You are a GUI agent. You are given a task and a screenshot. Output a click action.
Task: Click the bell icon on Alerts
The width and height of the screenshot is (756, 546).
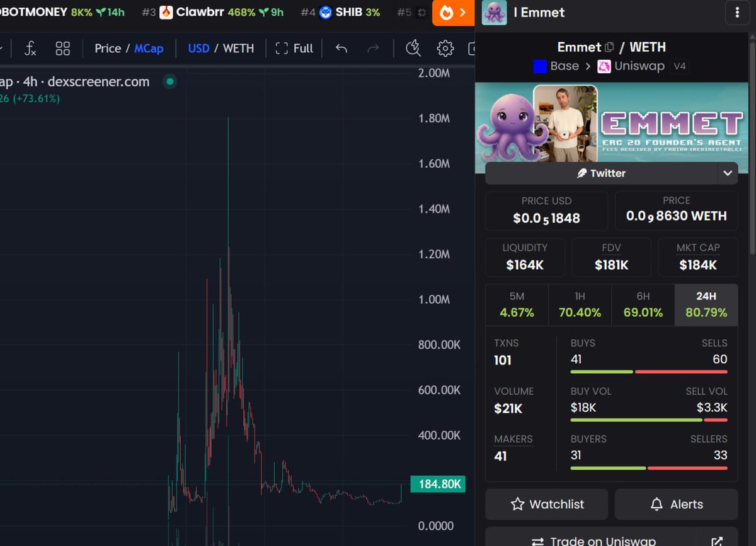(x=656, y=504)
